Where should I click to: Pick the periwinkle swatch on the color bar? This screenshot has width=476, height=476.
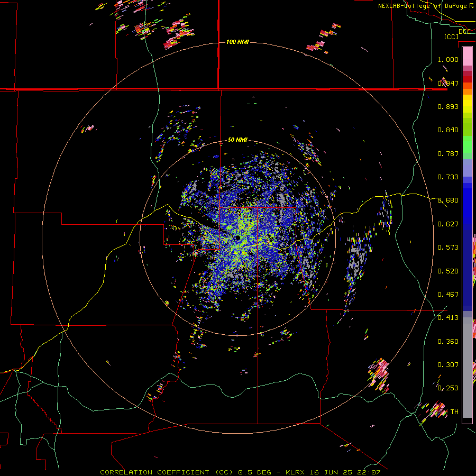pyautogui.click(x=467, y=168)
